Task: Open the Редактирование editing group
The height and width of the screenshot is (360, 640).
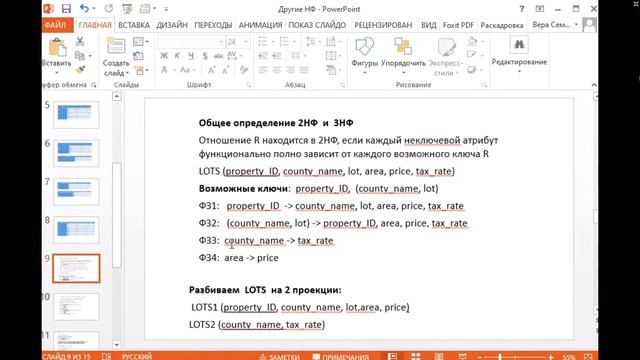Action: pos(519,55)
